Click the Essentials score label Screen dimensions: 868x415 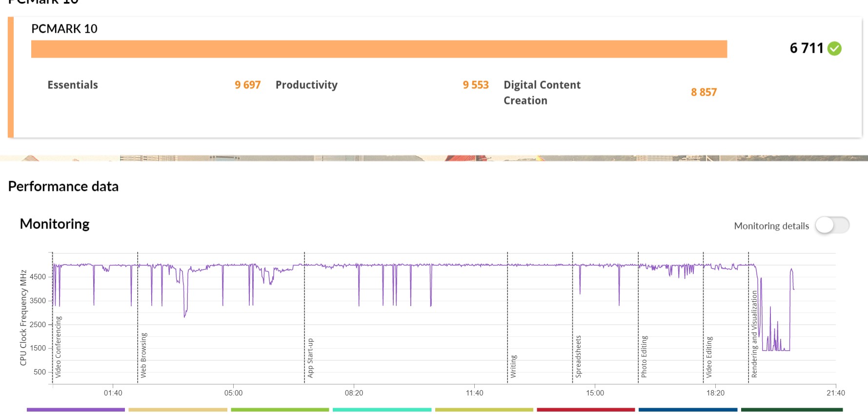(x=73, y=85)
